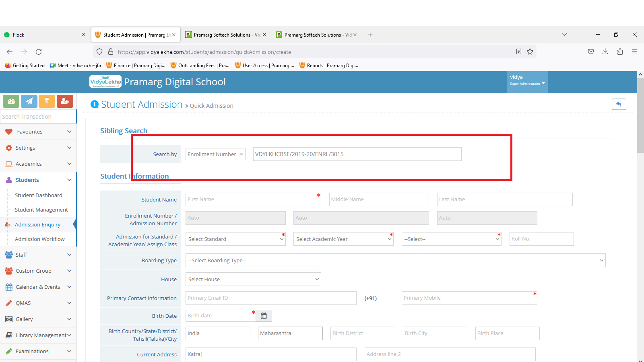
Task: Expand the Gallery sidebar section
Action: pyautogui.click(x=38, y=319)
